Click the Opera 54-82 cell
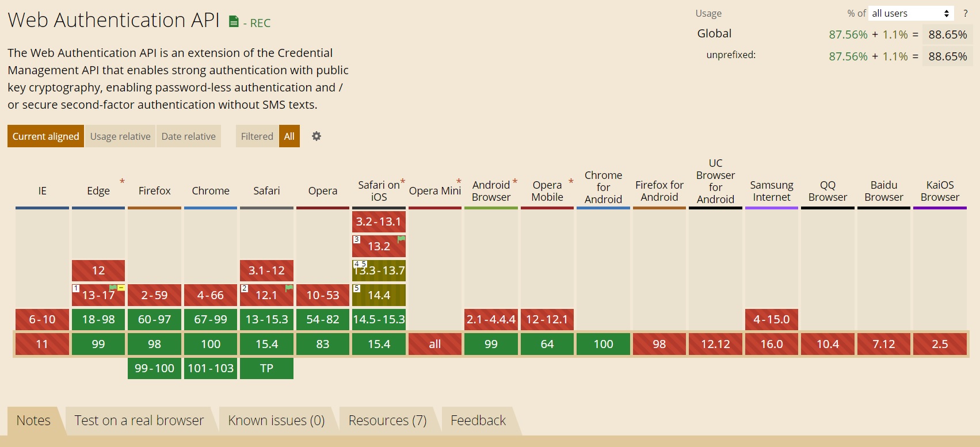 click(x=323, y=319)
